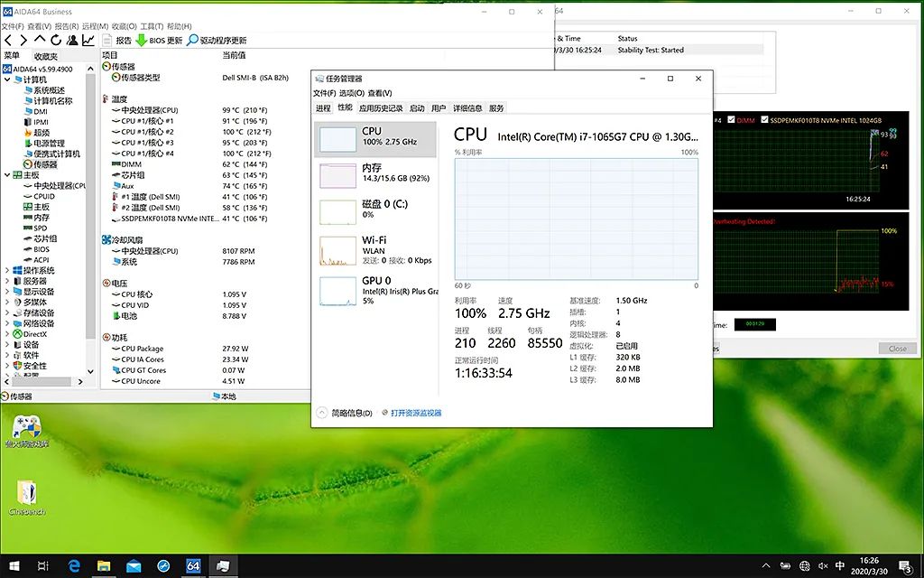
Task: Expand the 显示设备 tree node
Action: click(7, 292)
